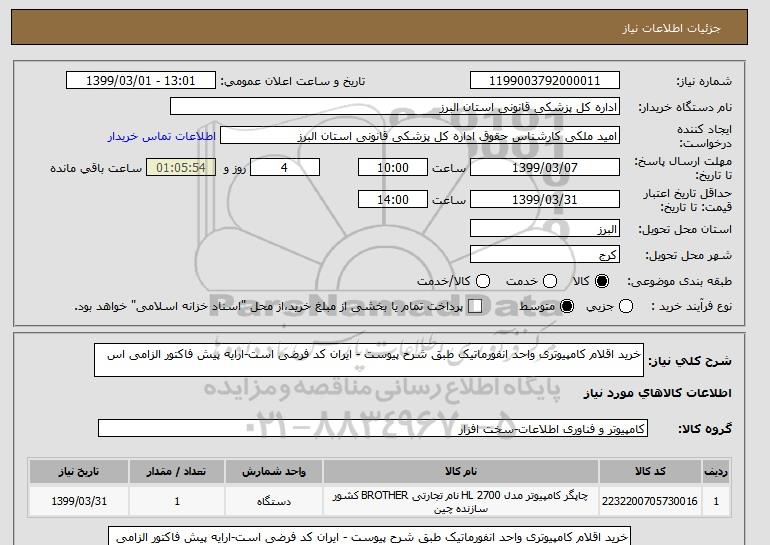Click the دستگاه unit cell
The width and height of the screenshot is (770, 545).
point(274,501)
